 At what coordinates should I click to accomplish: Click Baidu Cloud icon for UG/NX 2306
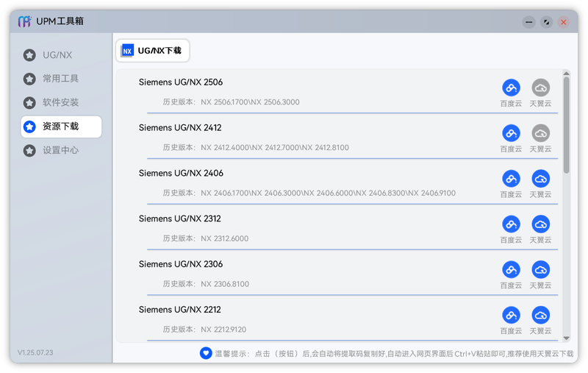511,270
